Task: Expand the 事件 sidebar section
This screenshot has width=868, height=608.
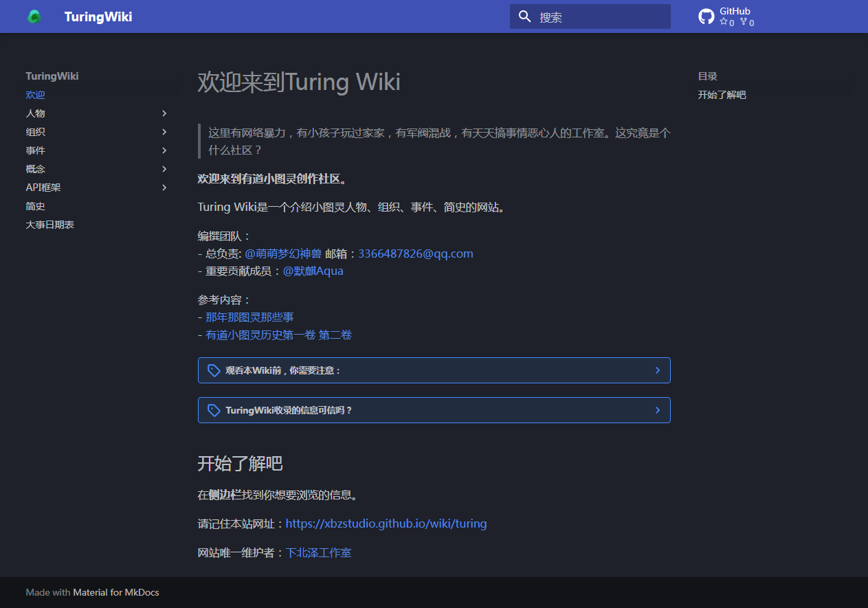Action: pos(164,150)
